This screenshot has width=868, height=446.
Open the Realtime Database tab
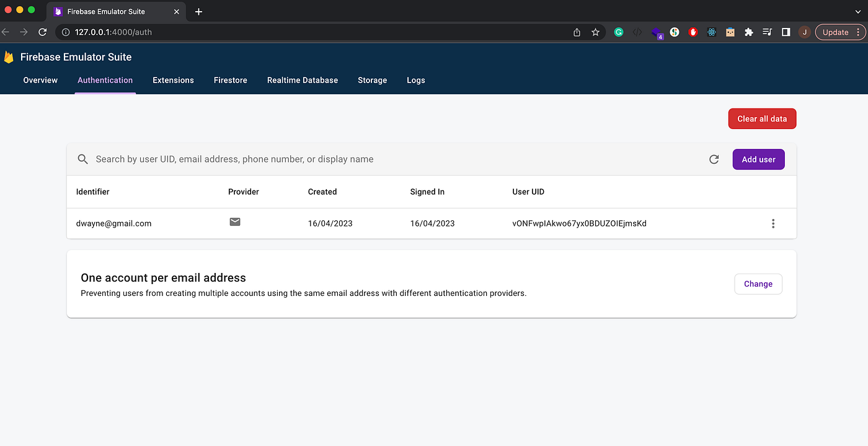303,80
